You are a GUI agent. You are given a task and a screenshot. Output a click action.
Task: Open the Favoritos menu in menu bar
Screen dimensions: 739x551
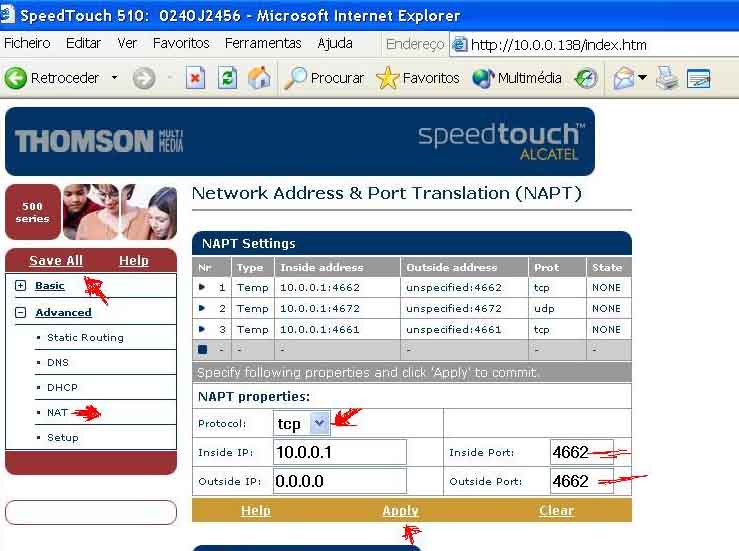(181, 43)
